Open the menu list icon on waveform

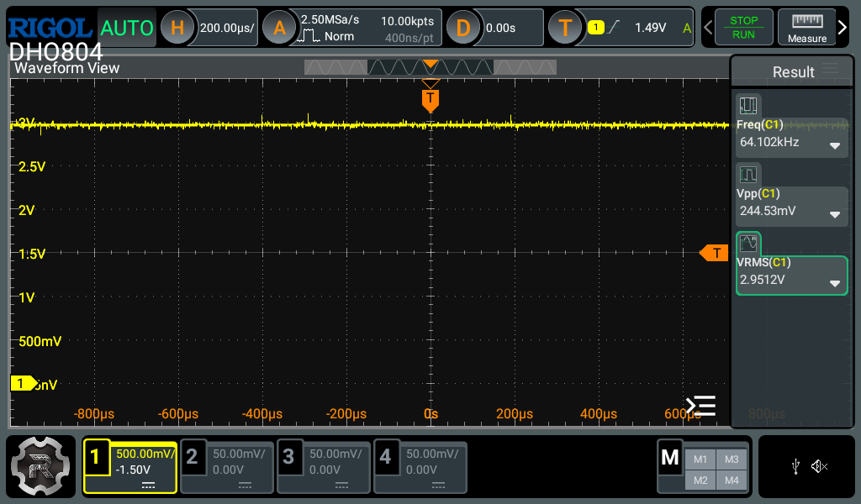700,406
